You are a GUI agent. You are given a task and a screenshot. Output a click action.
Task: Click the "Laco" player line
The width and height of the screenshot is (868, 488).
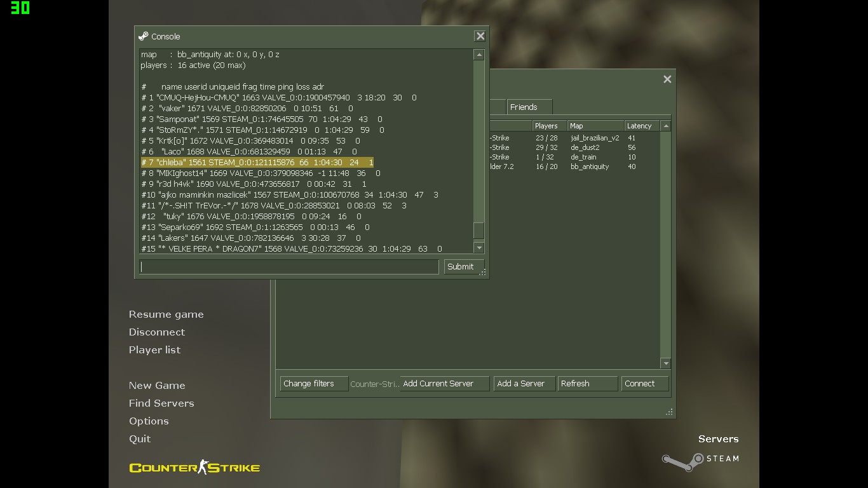[249, 152]
